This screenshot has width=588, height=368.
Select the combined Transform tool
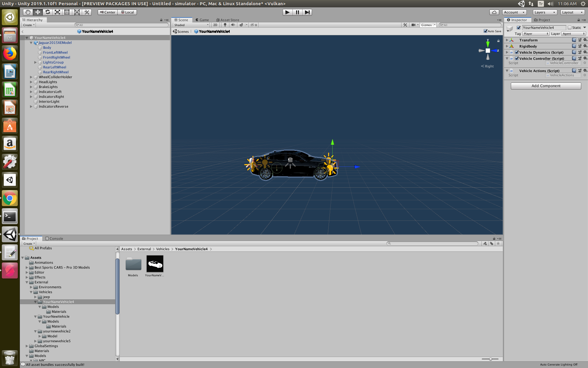click(77, 12)
